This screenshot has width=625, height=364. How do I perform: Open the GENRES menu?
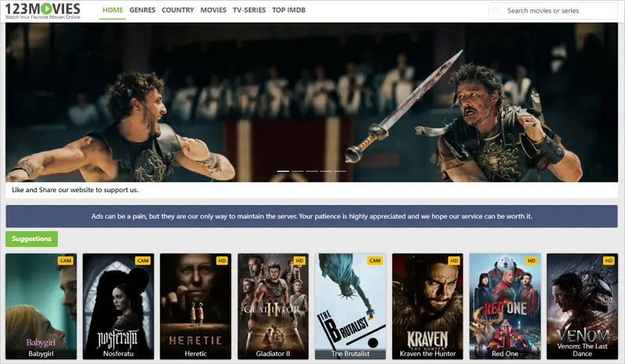point(142,10)
